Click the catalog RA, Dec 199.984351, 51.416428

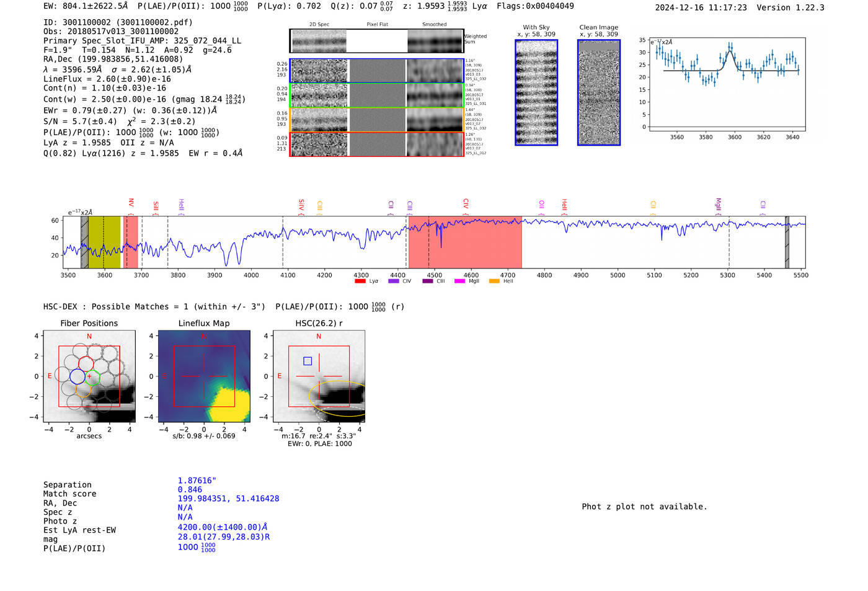[228, 499]
